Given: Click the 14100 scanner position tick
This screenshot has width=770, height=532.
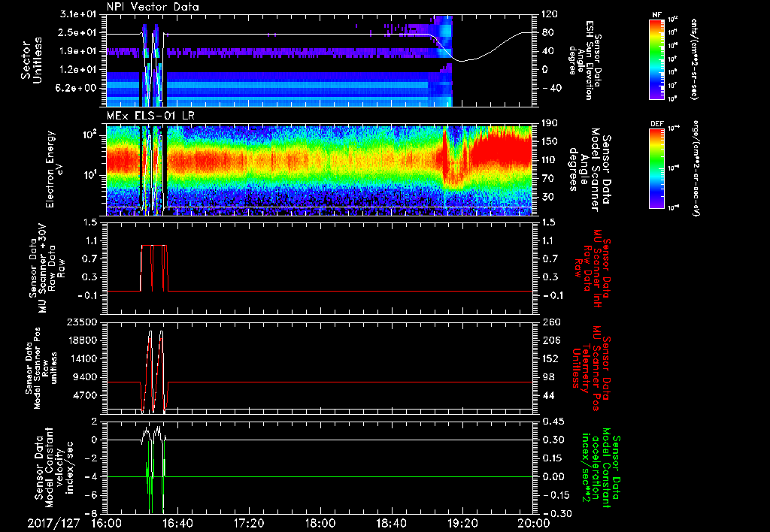Looking at the screenshot, I should click(81, 358).
